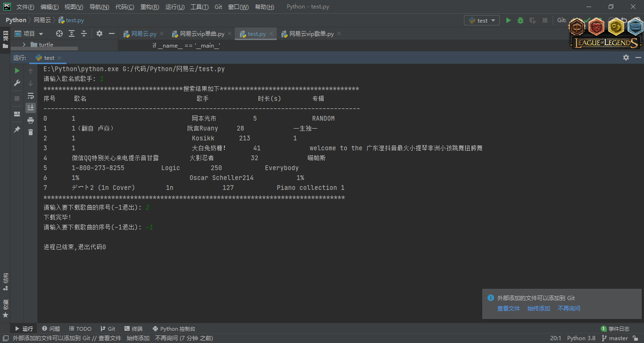This screenshot has width=644, height=343.
Task: Open the test run configuration dropdown
Action: [482, 20]
